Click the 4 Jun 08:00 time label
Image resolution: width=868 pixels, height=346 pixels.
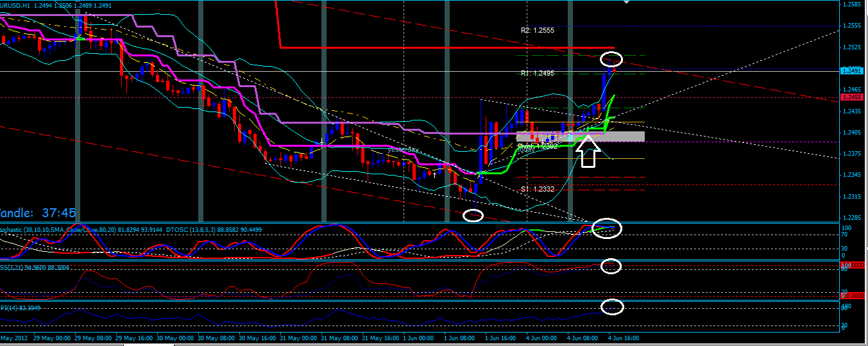[583, 338]
